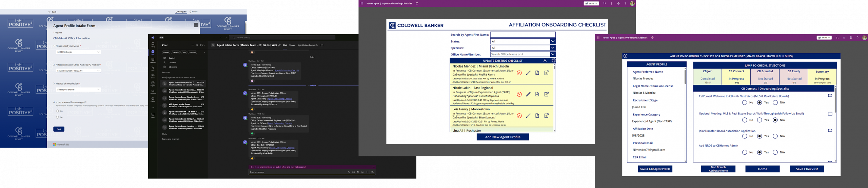Click Add New Agent Profile button

pyautogui.click(x=502, y=137)
